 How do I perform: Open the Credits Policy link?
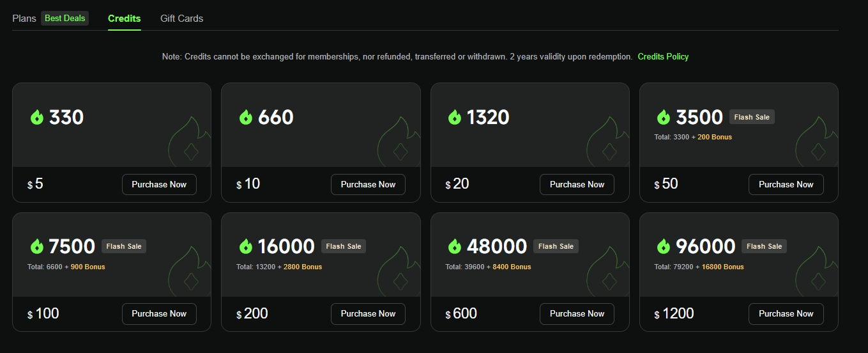pos(663,56)
